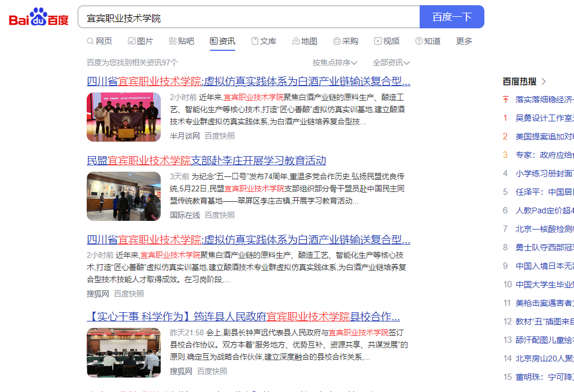Open the 民盟宜宾职业技术学院支部 news headline

[206, 160]
